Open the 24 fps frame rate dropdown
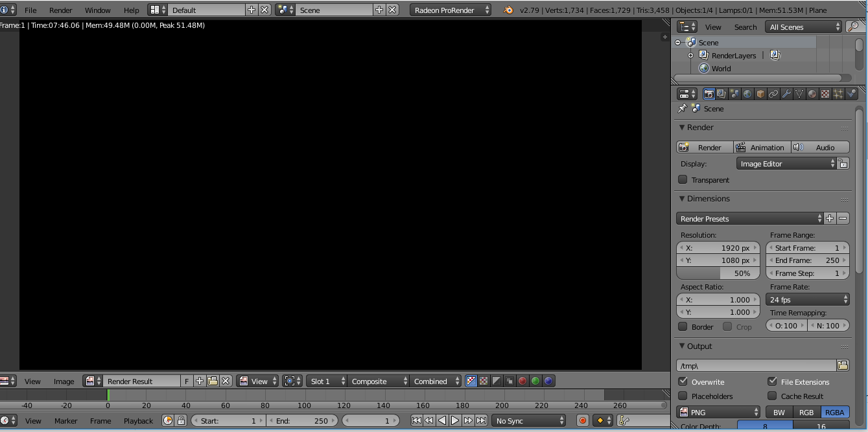This screenshot has width=868, height=432. click(808, 300)
